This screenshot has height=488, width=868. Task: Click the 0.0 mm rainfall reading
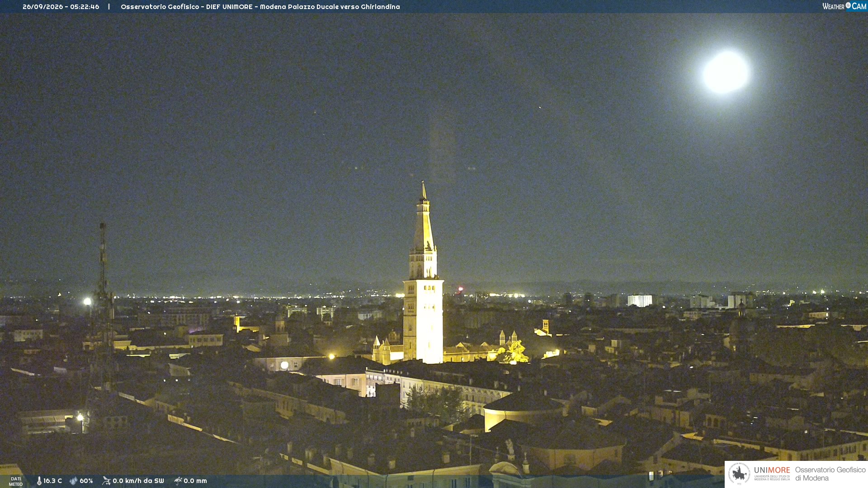coord(195,481)
